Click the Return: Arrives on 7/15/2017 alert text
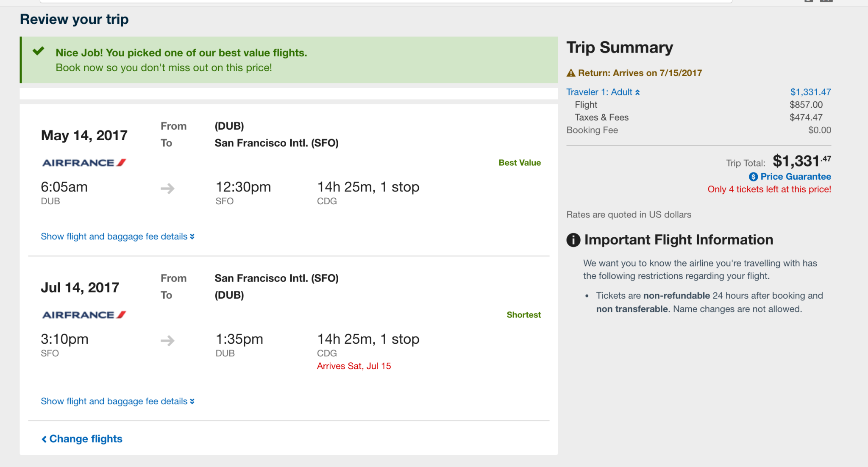This screenshot has height=467, width=868. [640, 73]
